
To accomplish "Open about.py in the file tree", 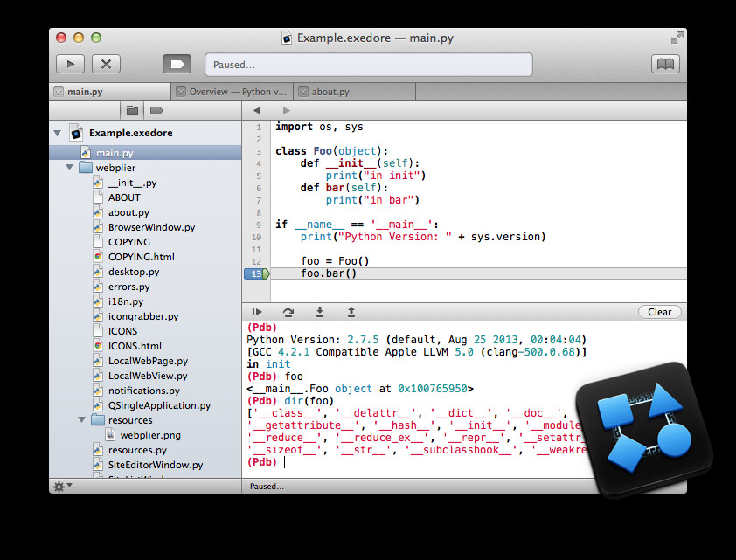I will (128, 212).
